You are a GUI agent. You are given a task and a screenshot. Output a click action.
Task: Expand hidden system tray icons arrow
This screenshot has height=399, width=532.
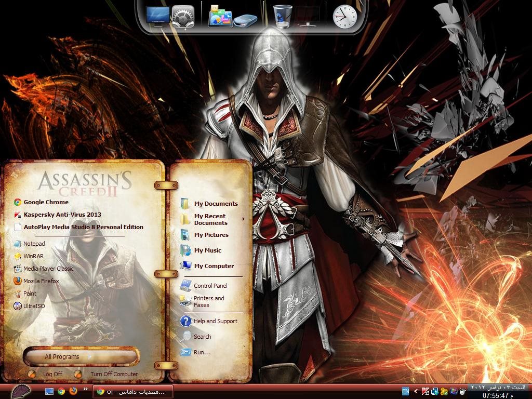(416, 391)
